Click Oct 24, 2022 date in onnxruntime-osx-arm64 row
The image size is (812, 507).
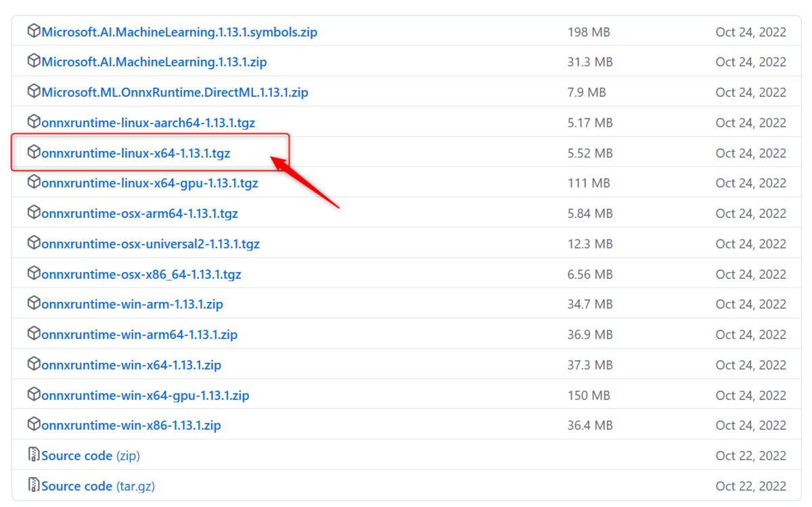coord(751,213)
